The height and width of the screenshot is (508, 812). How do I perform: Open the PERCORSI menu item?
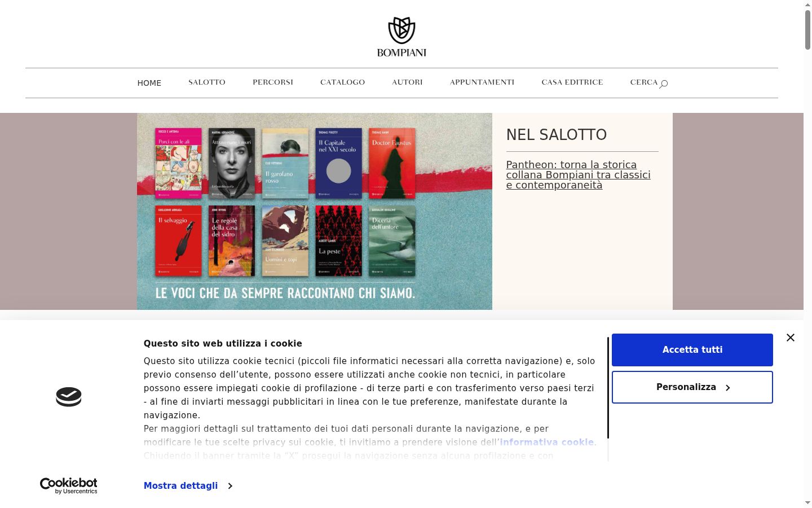pos(273,82)
